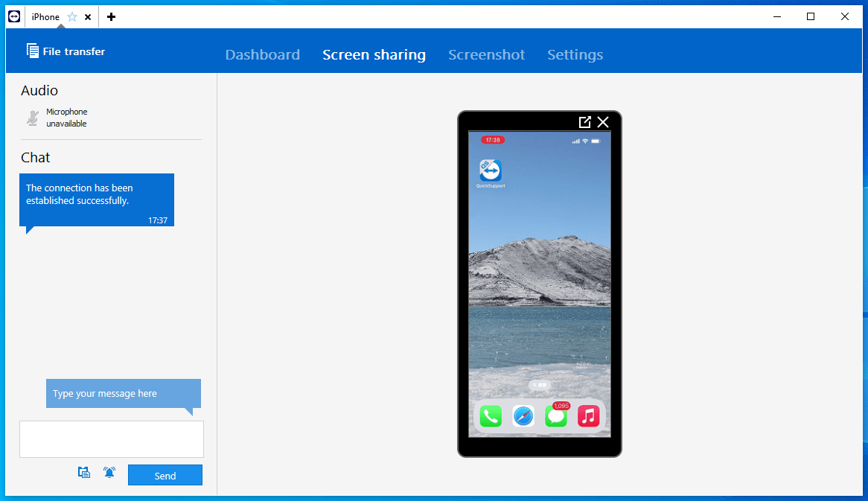Image resolution: width=868 pixels, height=501 pixels.
Task: Select the Screen sharing tab
Action: tap(374, 55)
